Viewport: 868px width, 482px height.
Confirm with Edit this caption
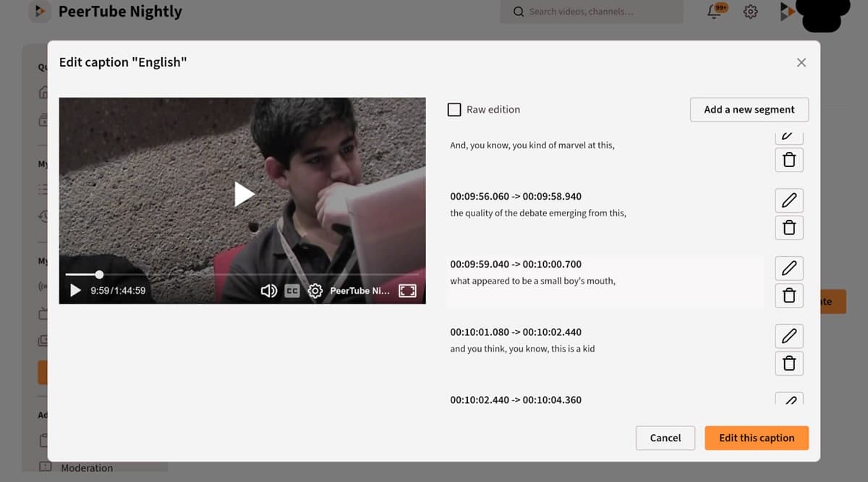click(x=757, y=438)
